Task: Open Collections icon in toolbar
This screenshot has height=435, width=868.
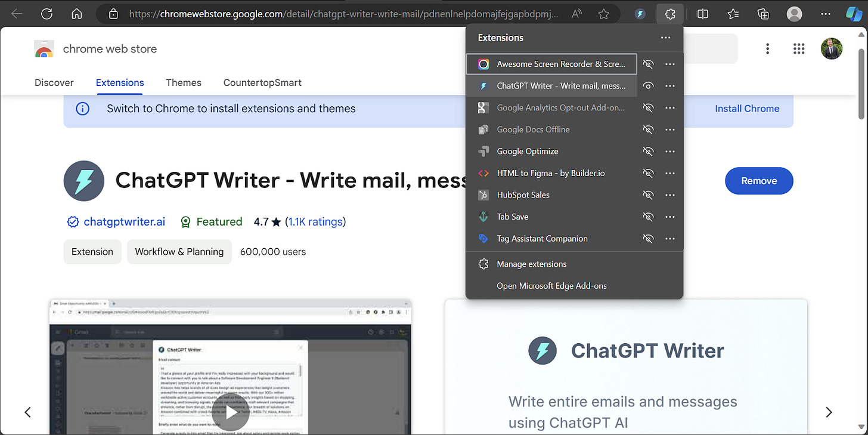Action: (764, 14)
